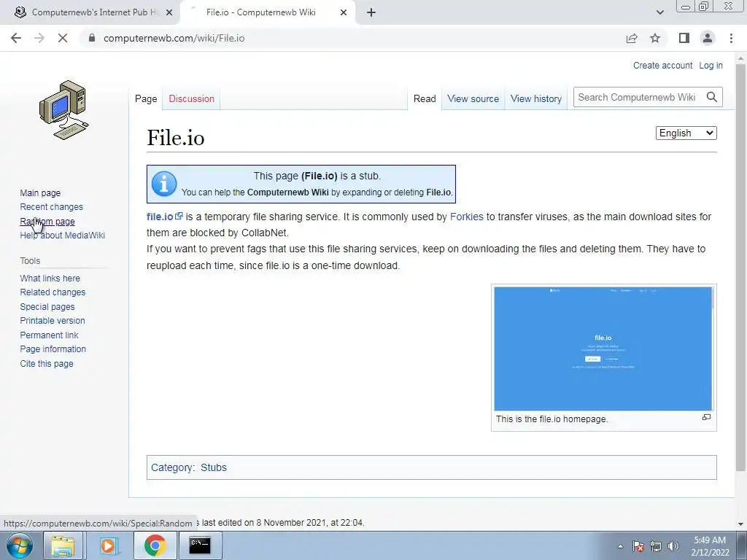Click the search magnifier icon
This screenshot has height=560, width=747.
pyautogui.click(x=712, y=97)
